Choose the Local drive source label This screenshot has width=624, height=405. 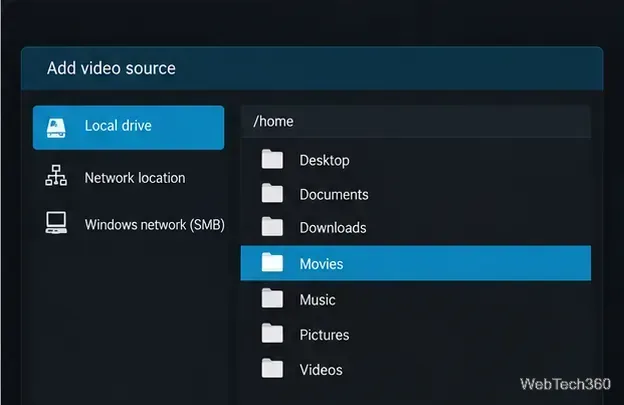pyautogui.click(x=118, y=126)
